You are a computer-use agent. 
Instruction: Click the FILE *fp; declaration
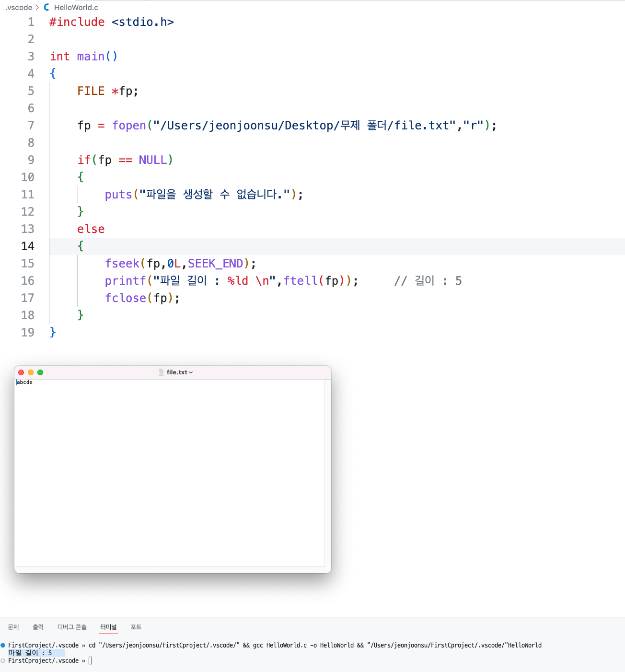[x=108, y=91]
